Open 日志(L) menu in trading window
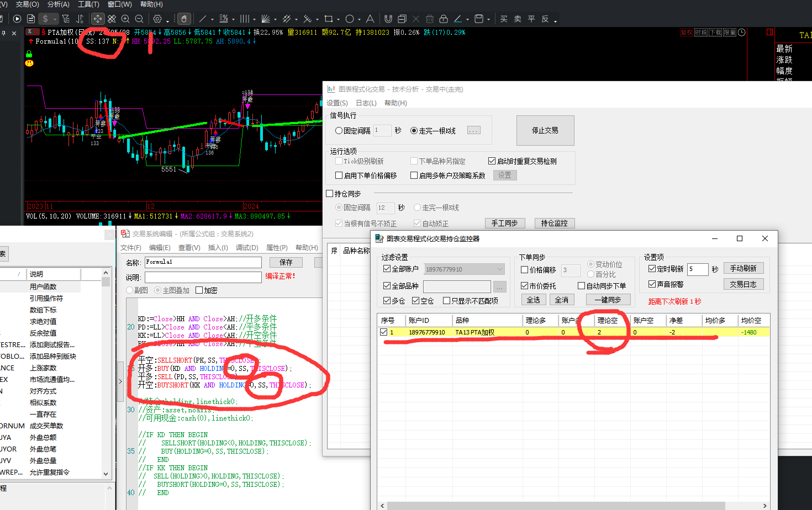 click(366, 103)
